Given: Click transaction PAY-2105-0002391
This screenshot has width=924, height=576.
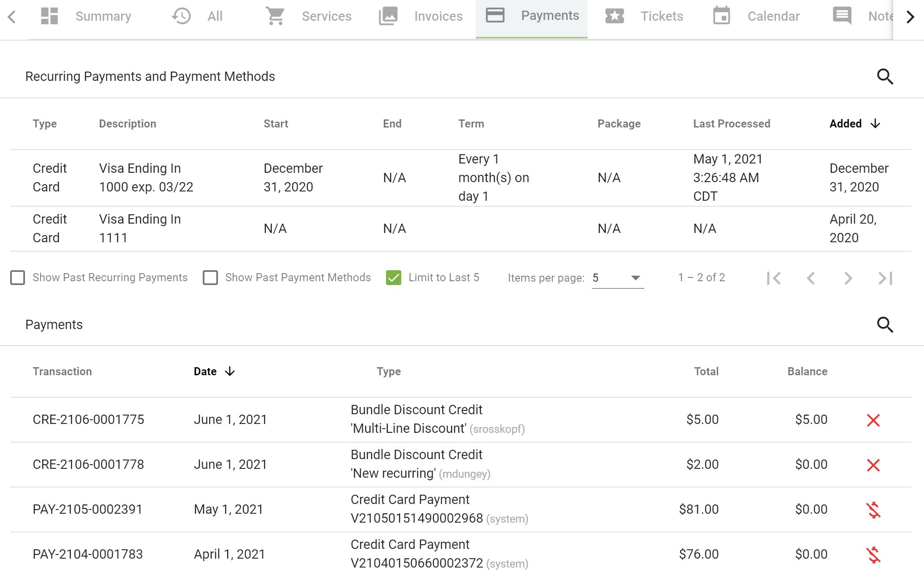Looking at the screenshot, I should pos(88,510).
